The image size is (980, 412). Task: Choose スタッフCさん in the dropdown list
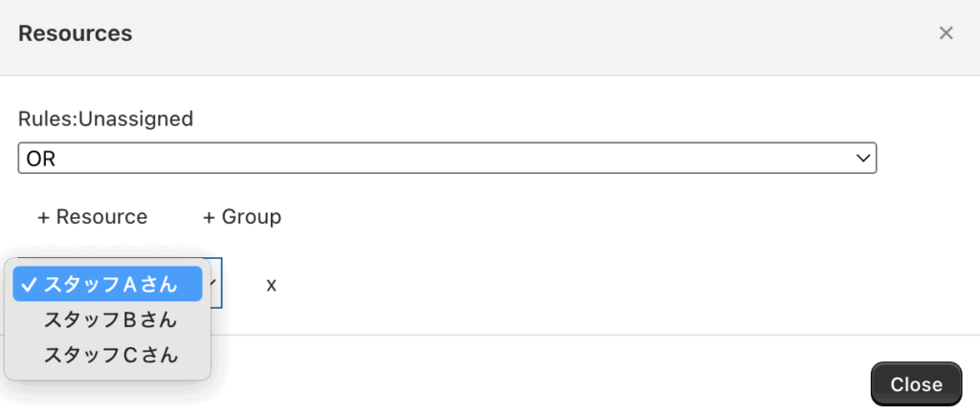[x=110, y=355]
